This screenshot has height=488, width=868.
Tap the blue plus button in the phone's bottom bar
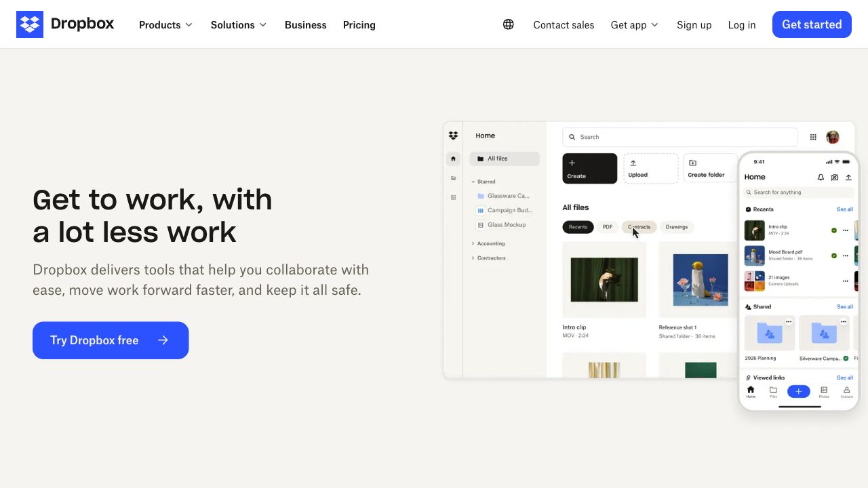point(799,391)
